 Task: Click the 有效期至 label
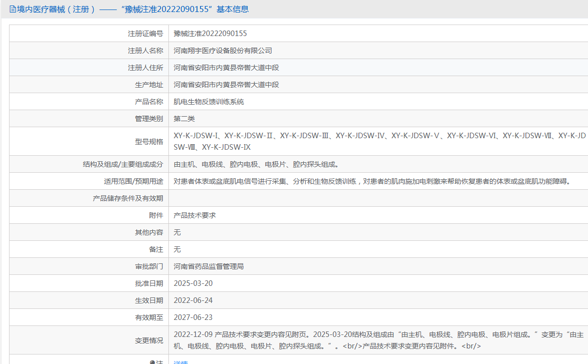click(x=149, y=317)
